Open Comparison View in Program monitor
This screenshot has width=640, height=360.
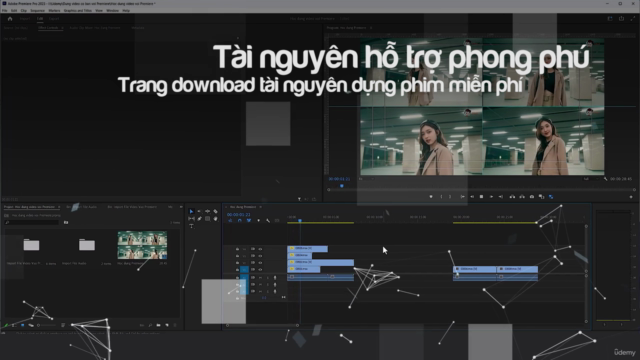(x=542, y=197)
